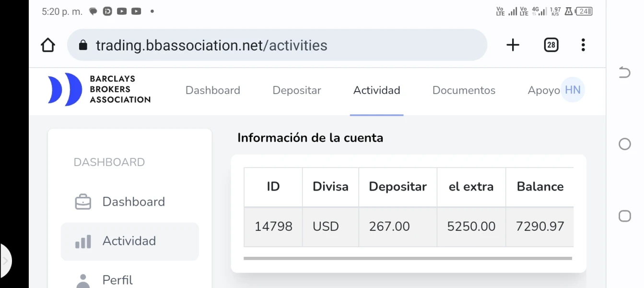This screenshot has height=288, width=644.
Task: Open the browser three-dot menu
Action: click(583, 45)
